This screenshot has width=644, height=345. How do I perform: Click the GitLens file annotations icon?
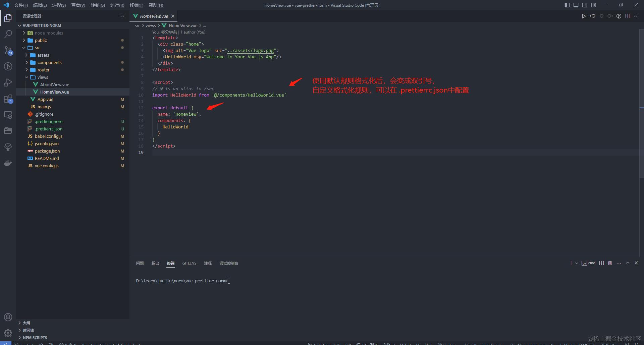tap(619, 16)
